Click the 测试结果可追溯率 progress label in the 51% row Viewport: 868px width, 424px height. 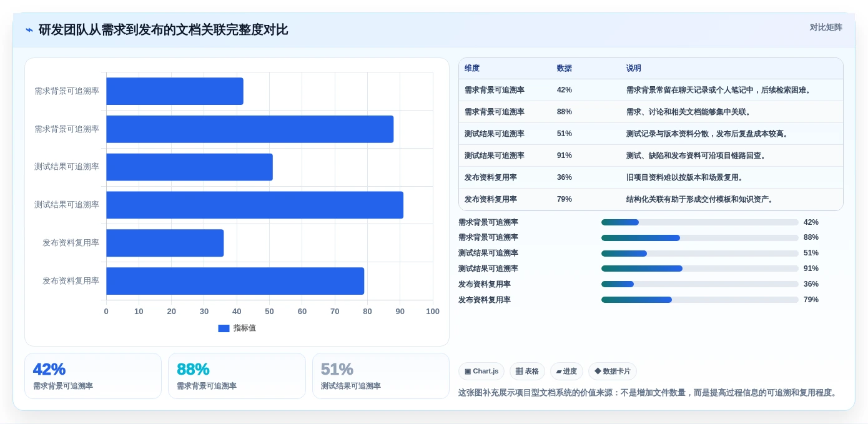(x=488, y=254)
